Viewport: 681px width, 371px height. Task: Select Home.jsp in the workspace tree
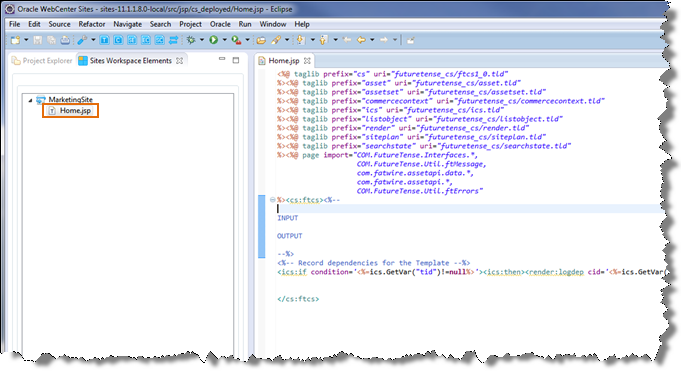click(70, 111)
